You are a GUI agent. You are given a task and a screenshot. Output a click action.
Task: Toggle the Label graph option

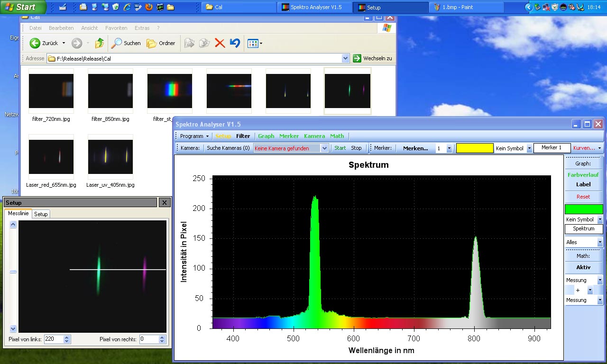(583, 184)
